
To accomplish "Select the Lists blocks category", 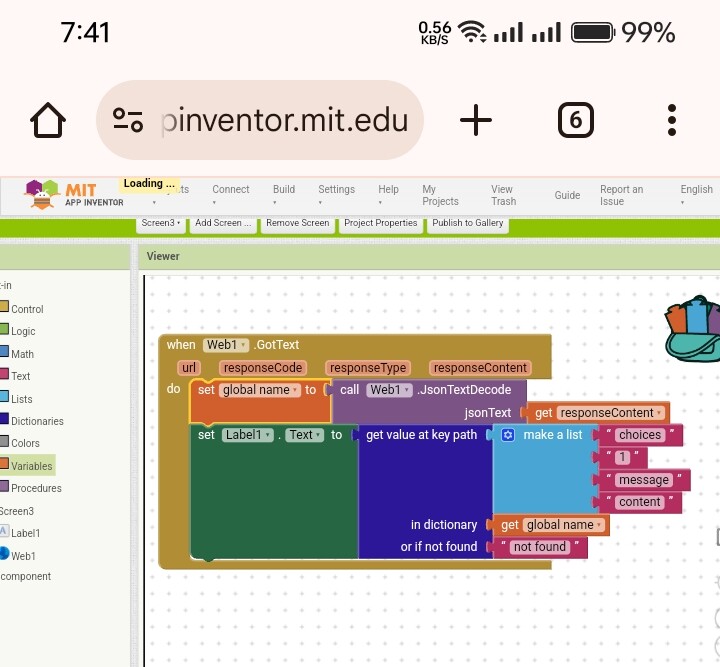I will [x=21, y=399].
